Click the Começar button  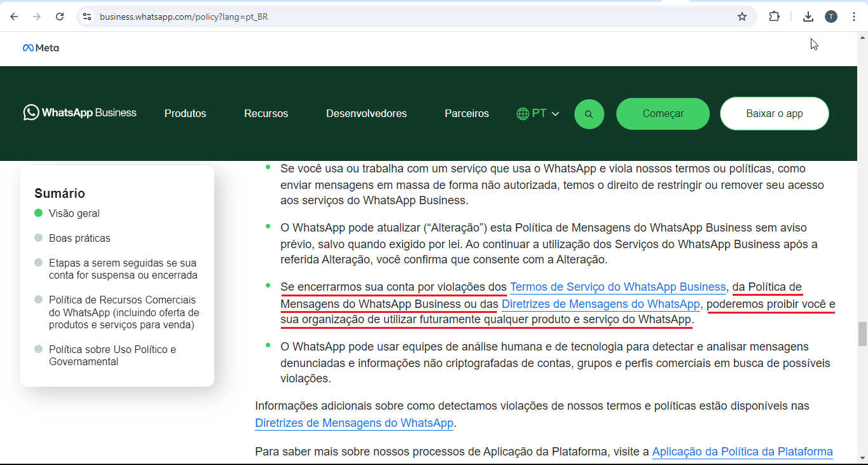(x=663, y=114)
